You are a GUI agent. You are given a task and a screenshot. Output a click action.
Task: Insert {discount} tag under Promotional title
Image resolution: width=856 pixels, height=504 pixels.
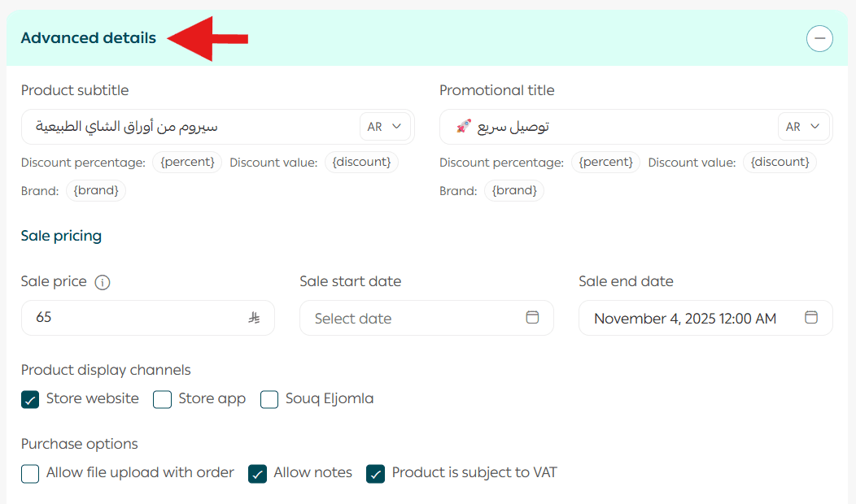(780, 163)
